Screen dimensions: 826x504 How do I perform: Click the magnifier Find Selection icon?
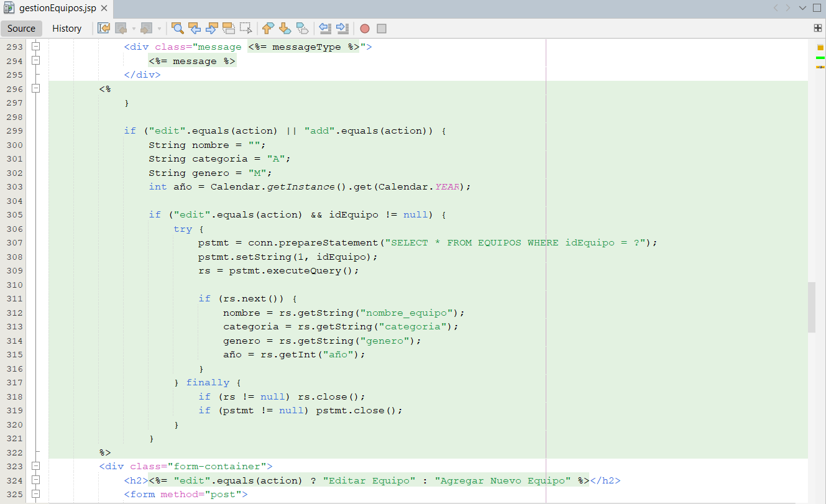[x=178, y=29]
